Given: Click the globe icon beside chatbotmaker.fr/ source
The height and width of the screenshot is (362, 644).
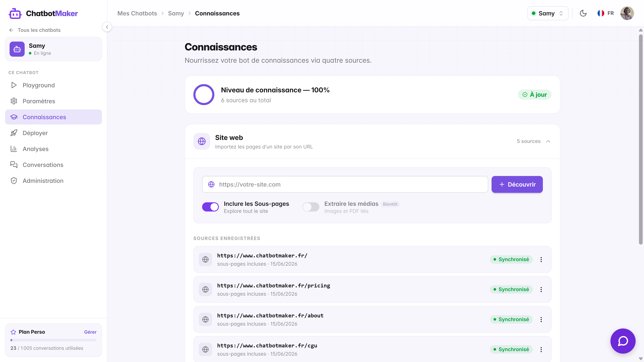Looking at the screenshot, I should (205, 259).
